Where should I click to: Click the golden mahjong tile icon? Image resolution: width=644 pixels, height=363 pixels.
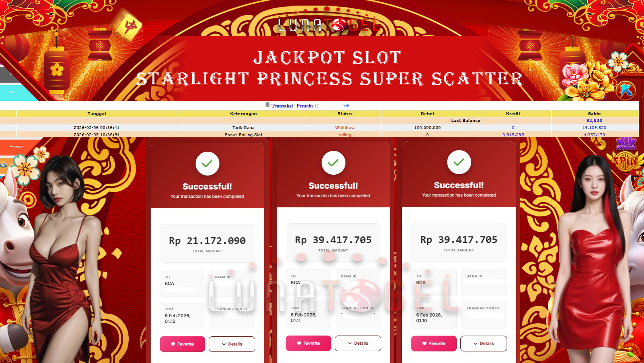[x=129, y=27]
